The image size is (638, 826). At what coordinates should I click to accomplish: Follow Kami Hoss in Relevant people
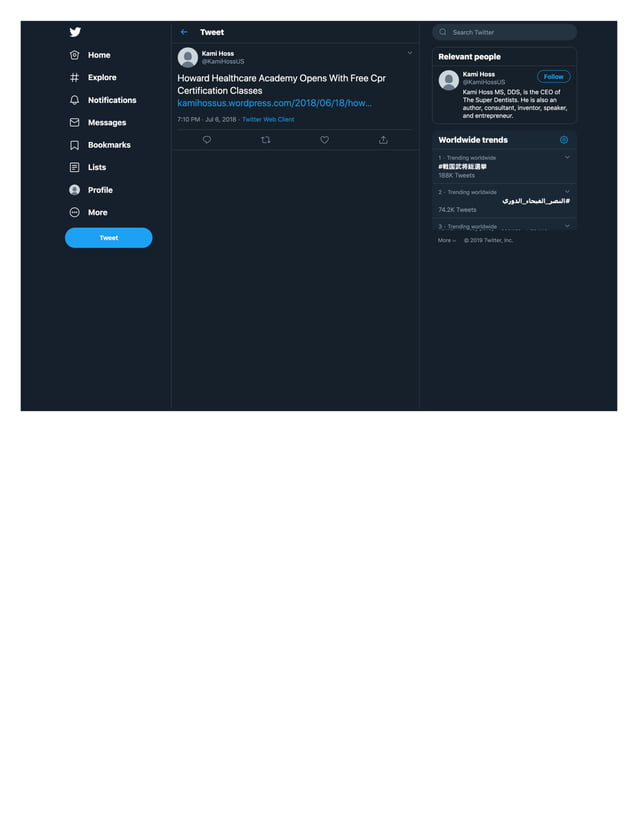click(554, 76)
